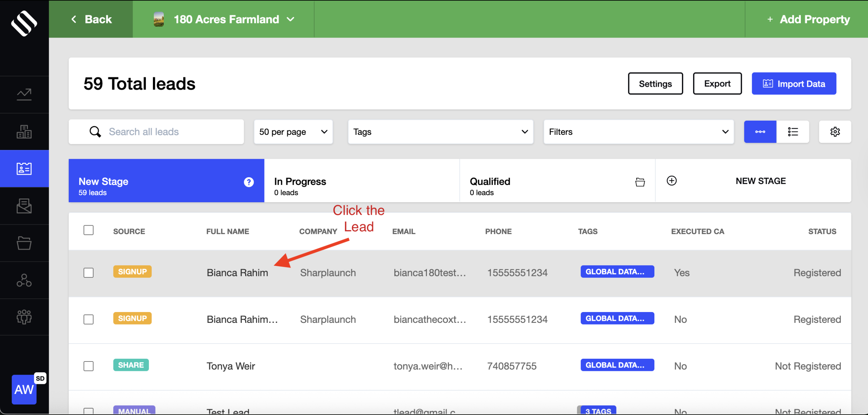This screenshot has width=868, height=415.
Task: Open the Tonya Weir lead
Action: pos(231,366)
